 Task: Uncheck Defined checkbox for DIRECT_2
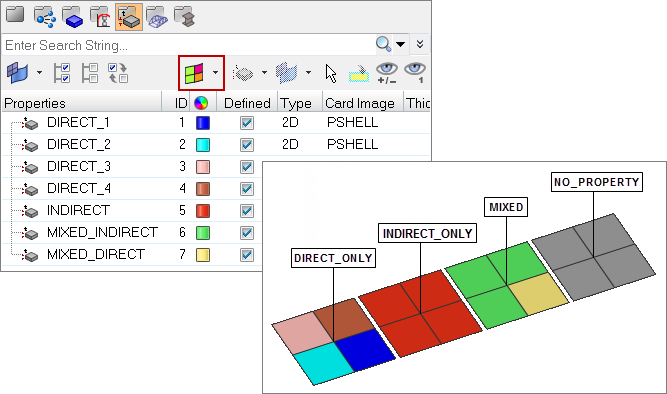(247, 145)
